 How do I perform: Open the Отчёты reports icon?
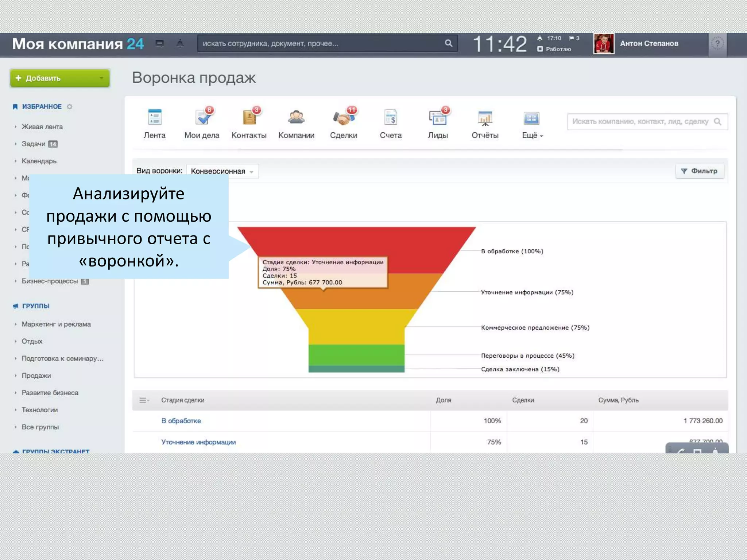coord(485,118)
